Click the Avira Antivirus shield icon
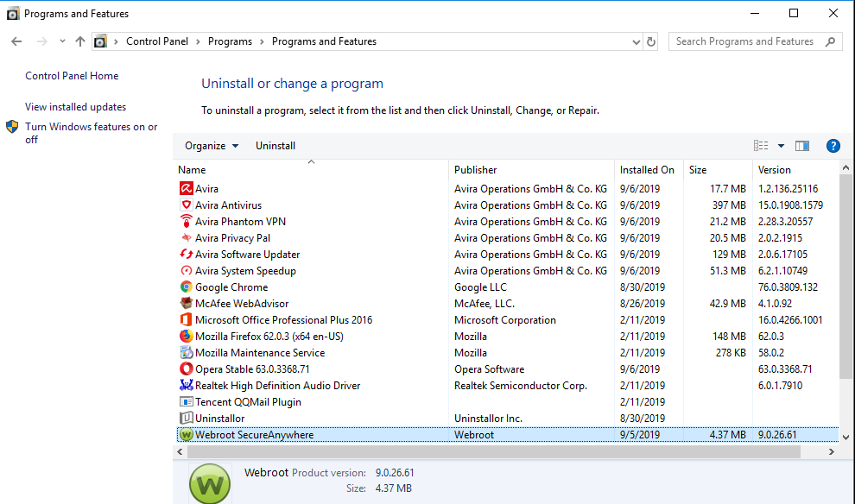 click(x=186, y=205)
